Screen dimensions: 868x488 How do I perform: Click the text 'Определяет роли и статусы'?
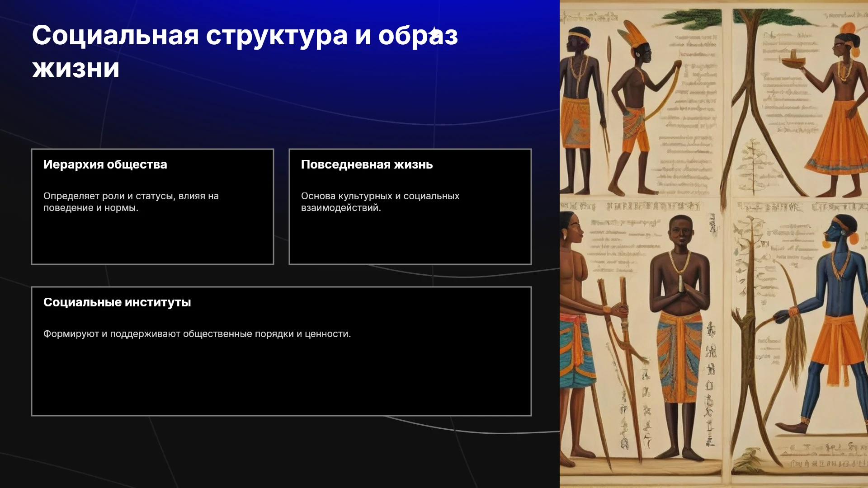(109, 196)
